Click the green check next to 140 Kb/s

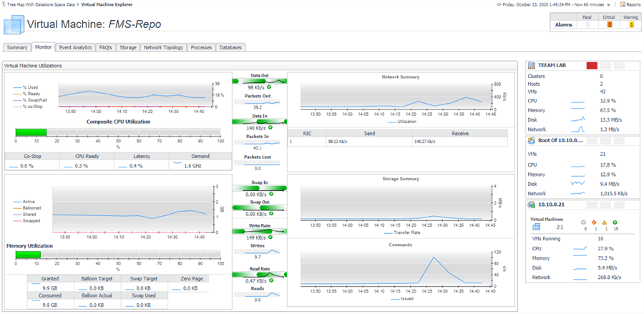click(x=270, y=127)
